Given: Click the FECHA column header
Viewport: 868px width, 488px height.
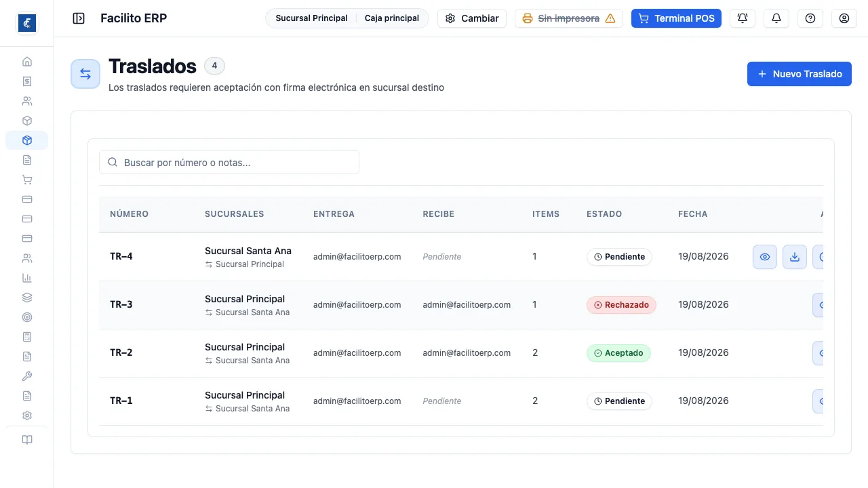Looking at the screenshot, I should 693,214.
